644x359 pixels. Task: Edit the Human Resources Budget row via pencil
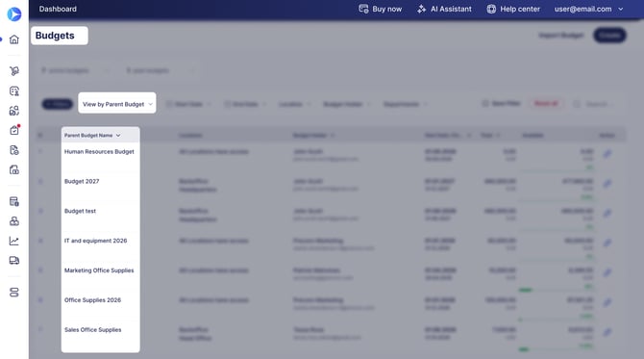tap(607, 153)
